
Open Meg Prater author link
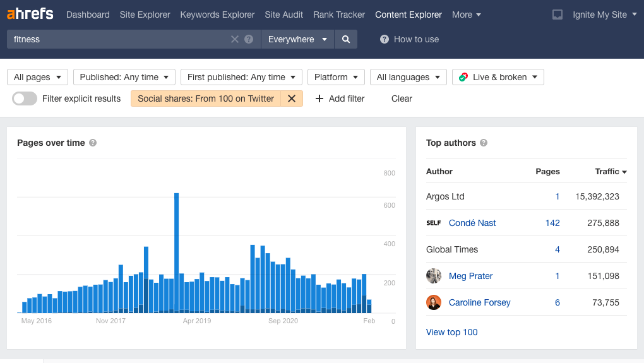470,276
